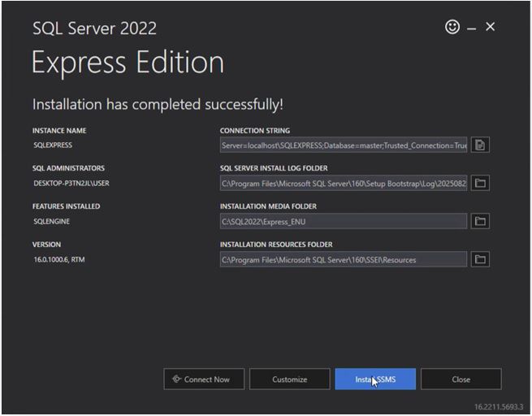Open the SQL Server install log folder icon
This screenshot has height=416, width=532.
point(480,184)
